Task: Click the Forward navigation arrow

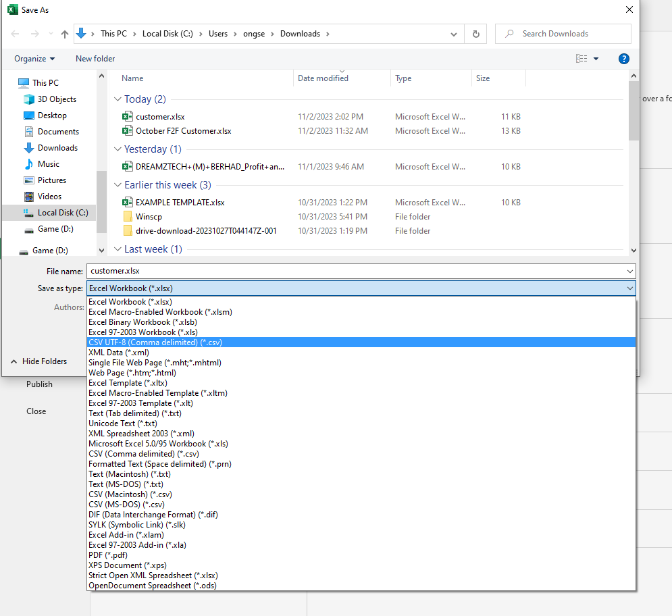Action: 34,34
